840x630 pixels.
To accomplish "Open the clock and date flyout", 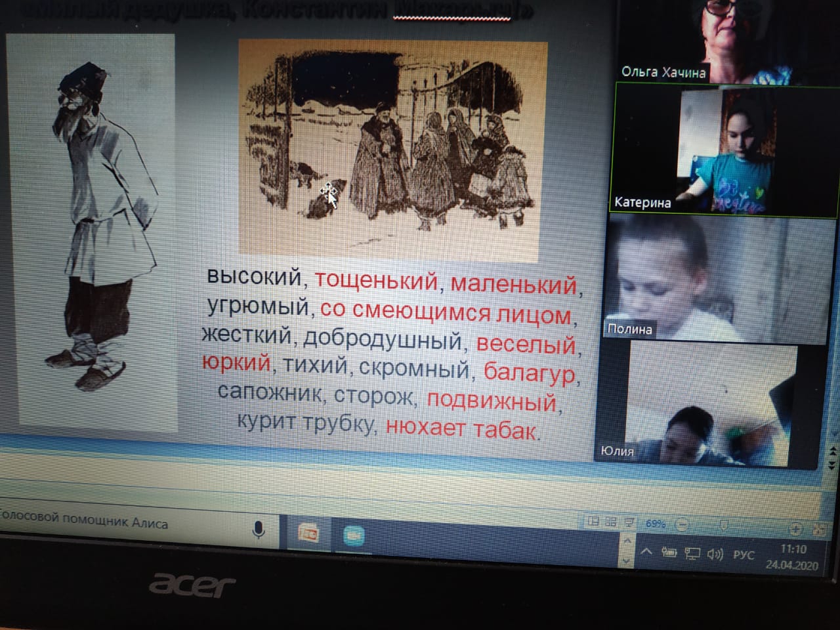I will 793,556.
